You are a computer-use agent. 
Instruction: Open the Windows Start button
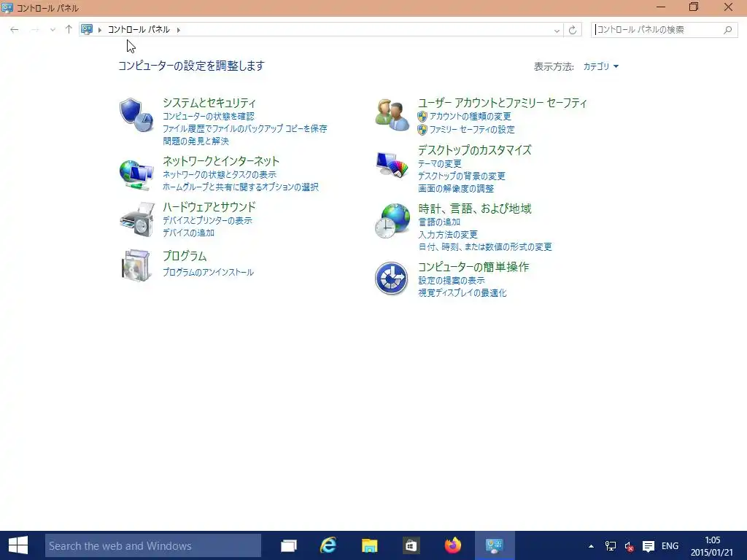(18, 545)
